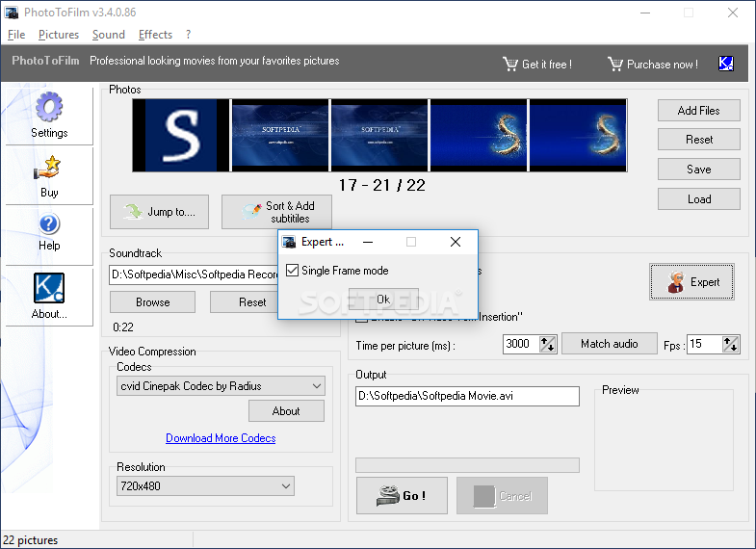Click the Expert dialog title icon
This screenshot has width=756, height=549.
[289, 242]
